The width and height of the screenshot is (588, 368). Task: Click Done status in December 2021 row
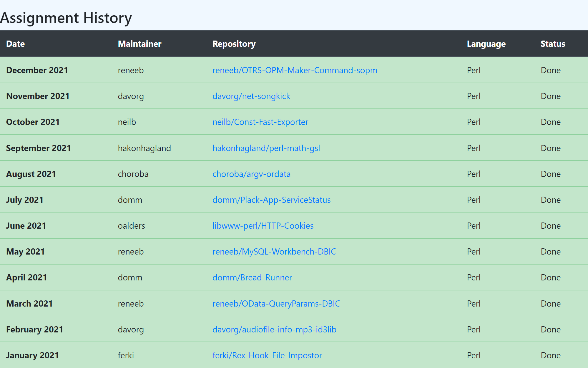551,70
